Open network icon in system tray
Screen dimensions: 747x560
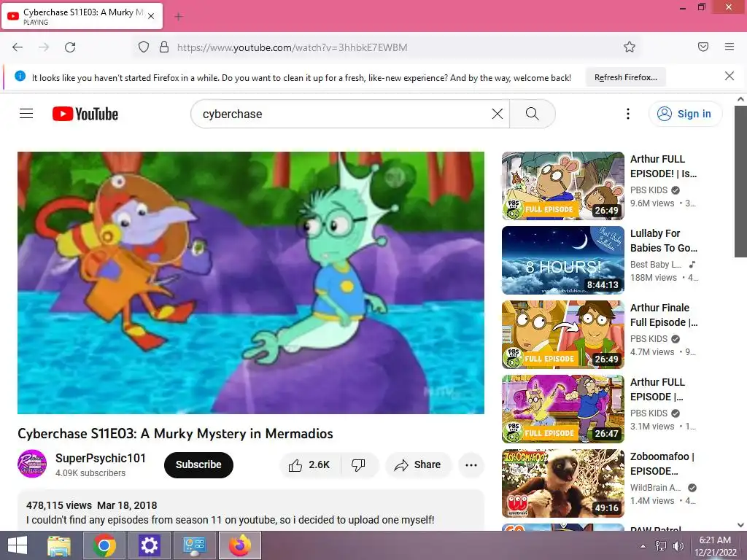pyautogui.click(x=661, y=546)
